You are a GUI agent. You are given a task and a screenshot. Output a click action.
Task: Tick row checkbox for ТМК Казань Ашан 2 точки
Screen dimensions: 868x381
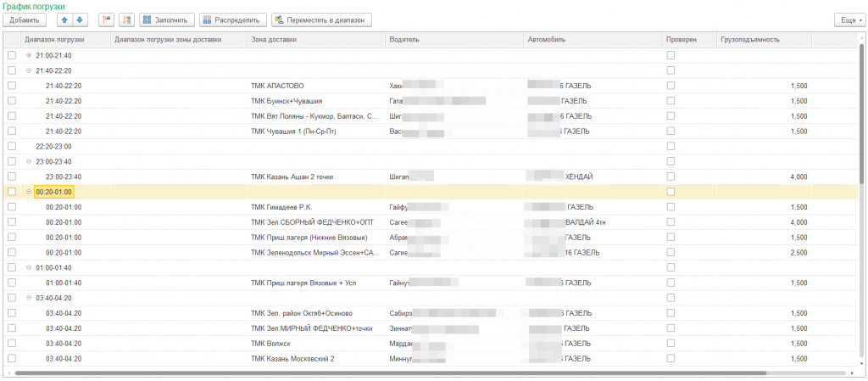pos(12,176)
